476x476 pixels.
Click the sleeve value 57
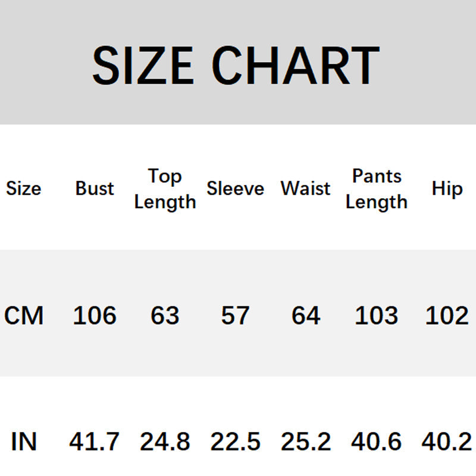tap(235, 315)
